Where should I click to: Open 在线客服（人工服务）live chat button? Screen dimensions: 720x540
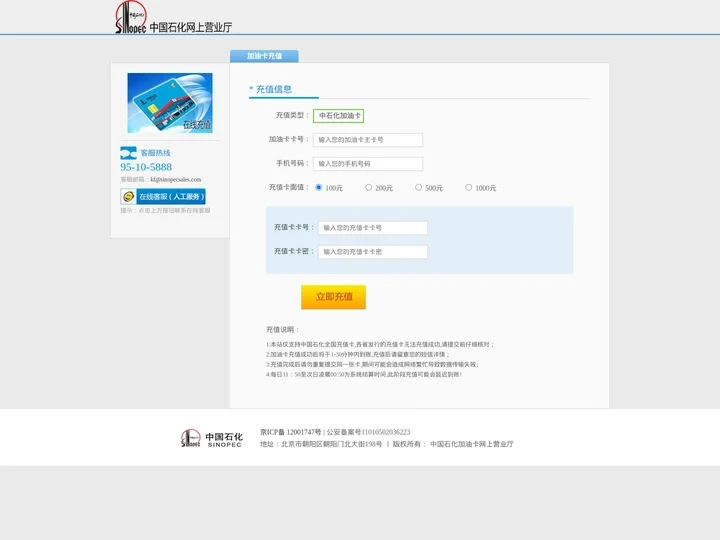pos(163,197)
